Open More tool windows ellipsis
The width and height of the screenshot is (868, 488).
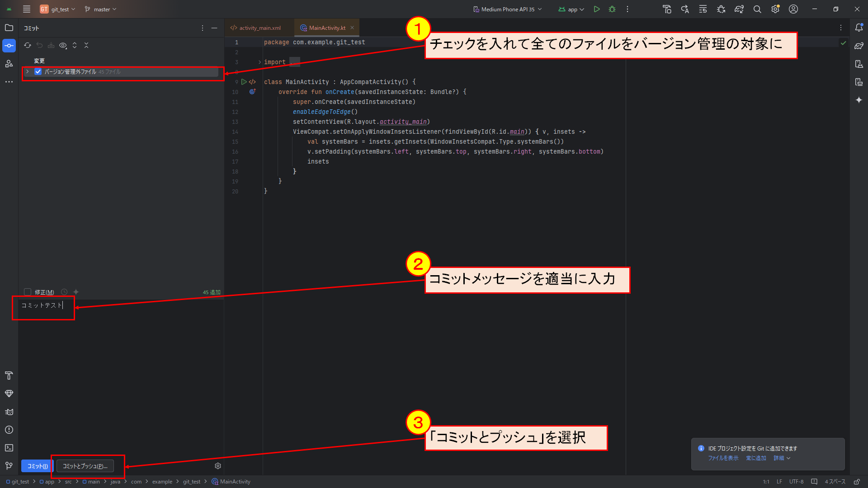(9, 82)
